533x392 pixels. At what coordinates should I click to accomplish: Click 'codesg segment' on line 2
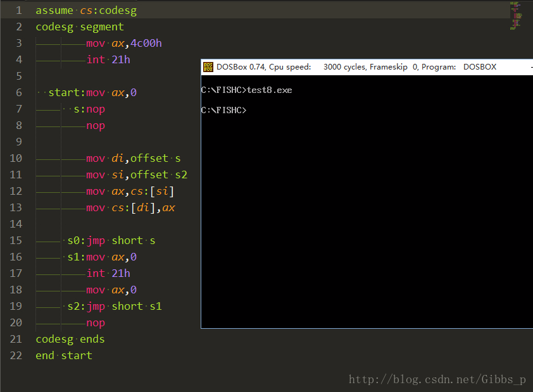[80, 27]
